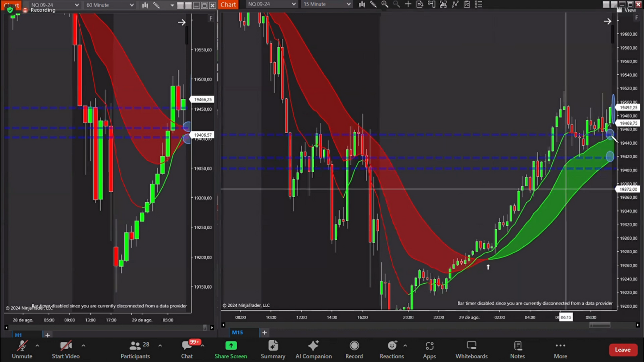Click the left scroll arrow under H1 chart
This screenshot has height=362, width=644.
pos(6,328)
